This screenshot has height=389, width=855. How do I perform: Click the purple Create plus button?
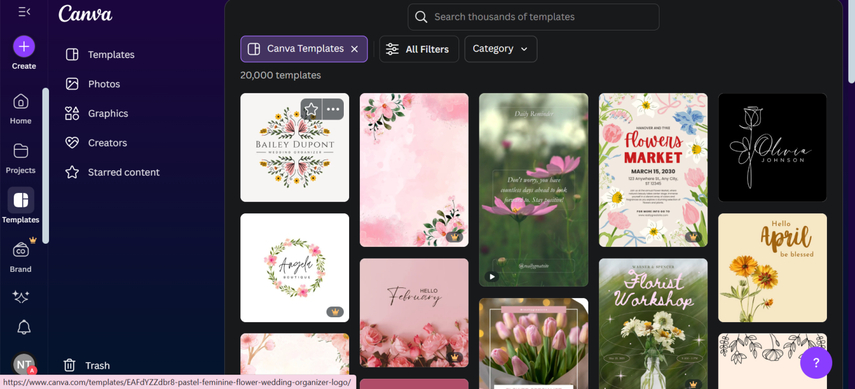click(24, 47)
